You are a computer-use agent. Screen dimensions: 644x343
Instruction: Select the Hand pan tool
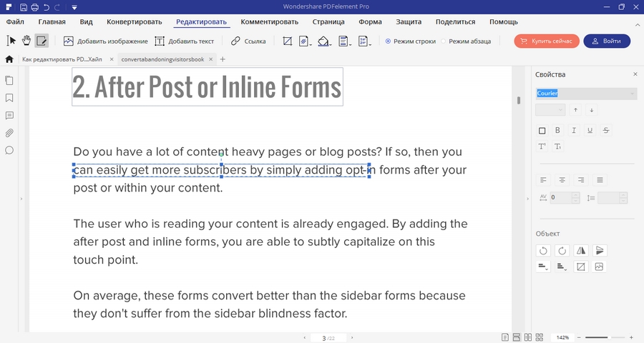[x=26, y=41]
